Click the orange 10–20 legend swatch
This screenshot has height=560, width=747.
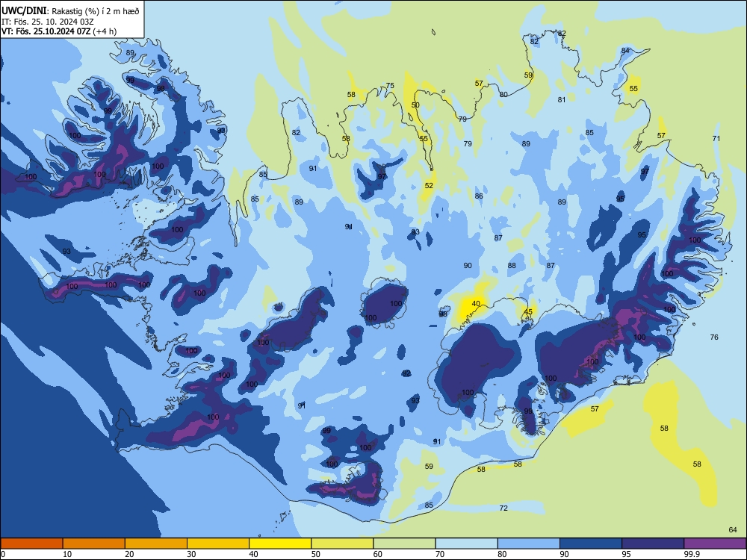[94, 544]
